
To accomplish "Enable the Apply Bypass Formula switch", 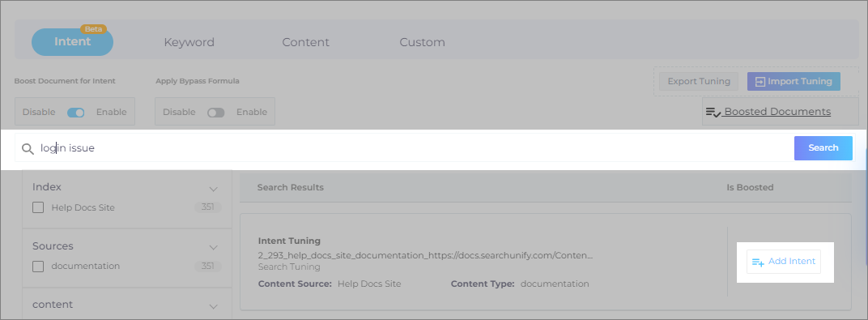I will [x=216, y=113].
